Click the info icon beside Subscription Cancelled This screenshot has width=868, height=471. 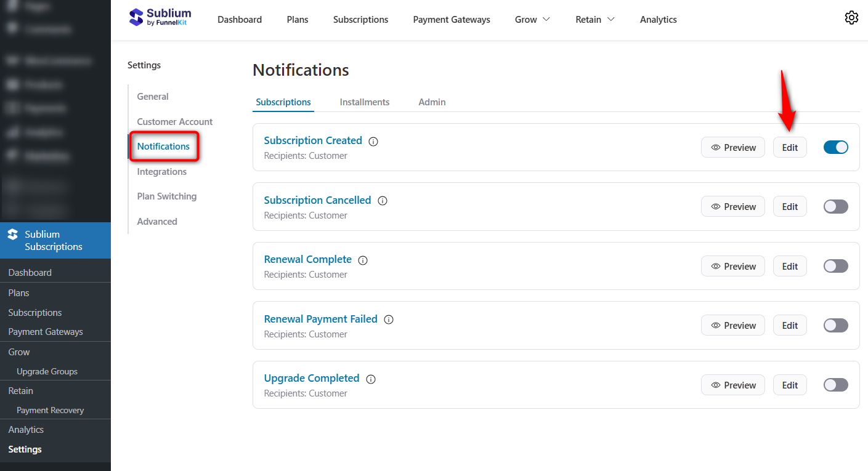(x=383, y=201)
